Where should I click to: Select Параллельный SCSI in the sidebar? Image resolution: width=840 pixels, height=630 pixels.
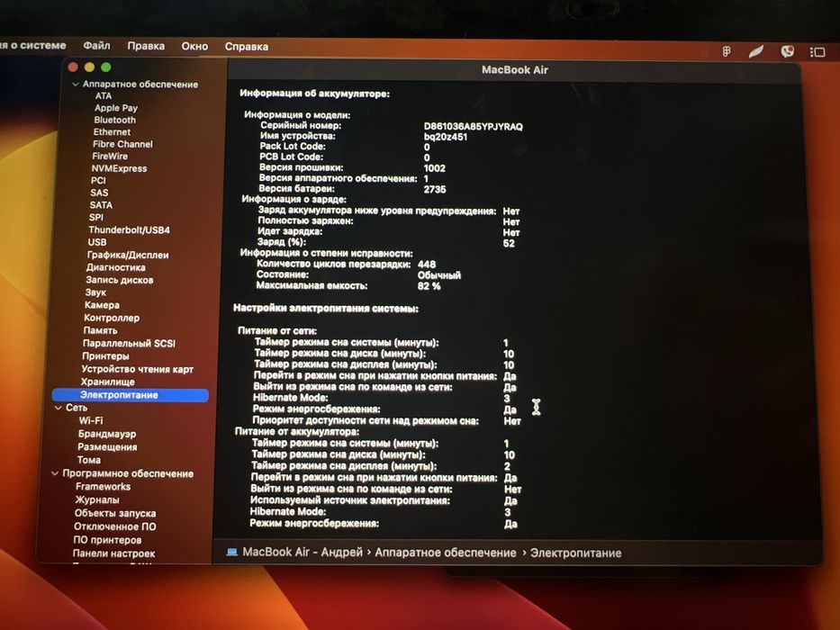tap(129, 344)
